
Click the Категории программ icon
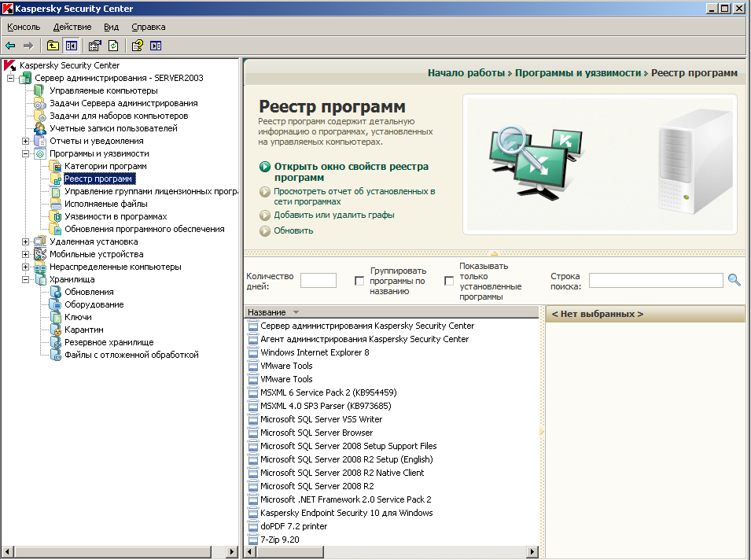[56, 166]
